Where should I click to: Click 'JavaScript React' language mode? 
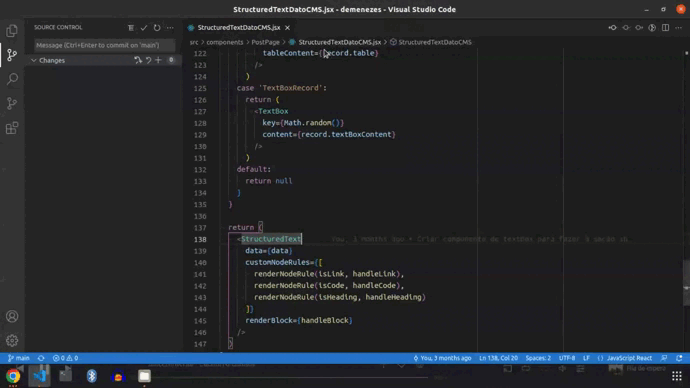(629, 358)
